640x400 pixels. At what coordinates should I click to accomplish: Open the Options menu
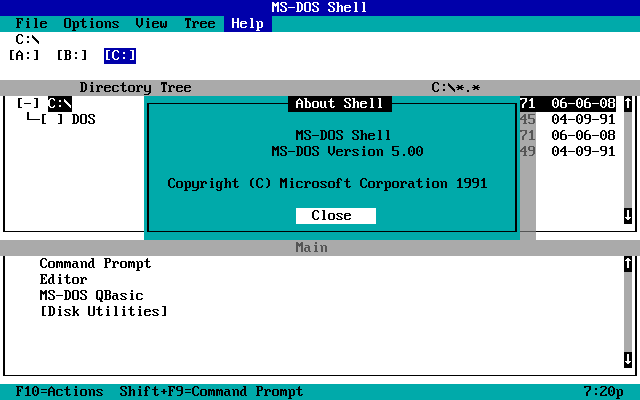91,23
